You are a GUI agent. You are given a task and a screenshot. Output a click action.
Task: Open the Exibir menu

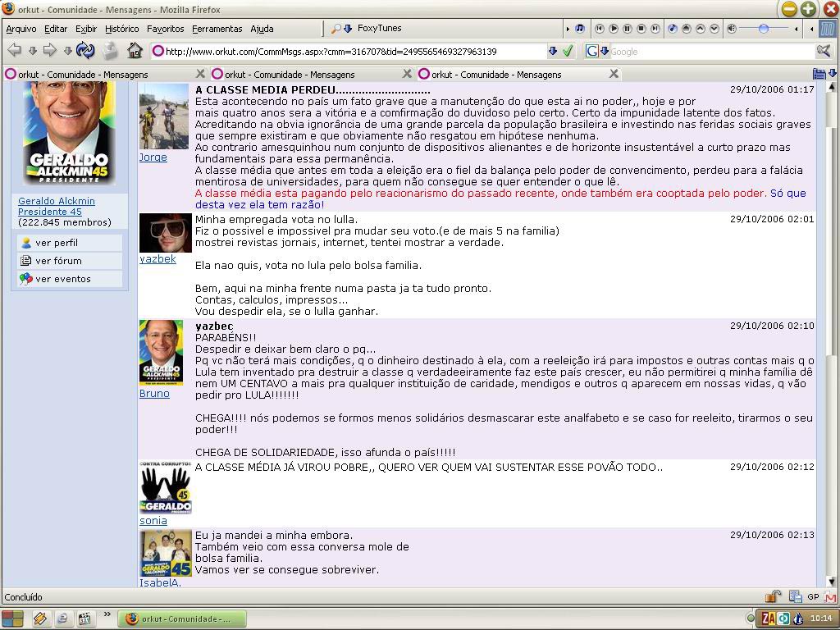[x=86, y=29]
